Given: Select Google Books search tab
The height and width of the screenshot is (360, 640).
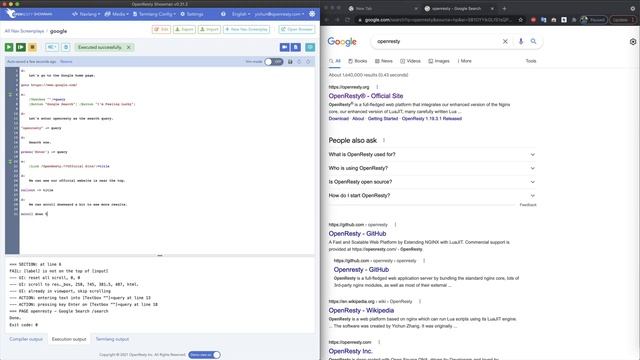Looking at the screenshot, I should point(358,61).
